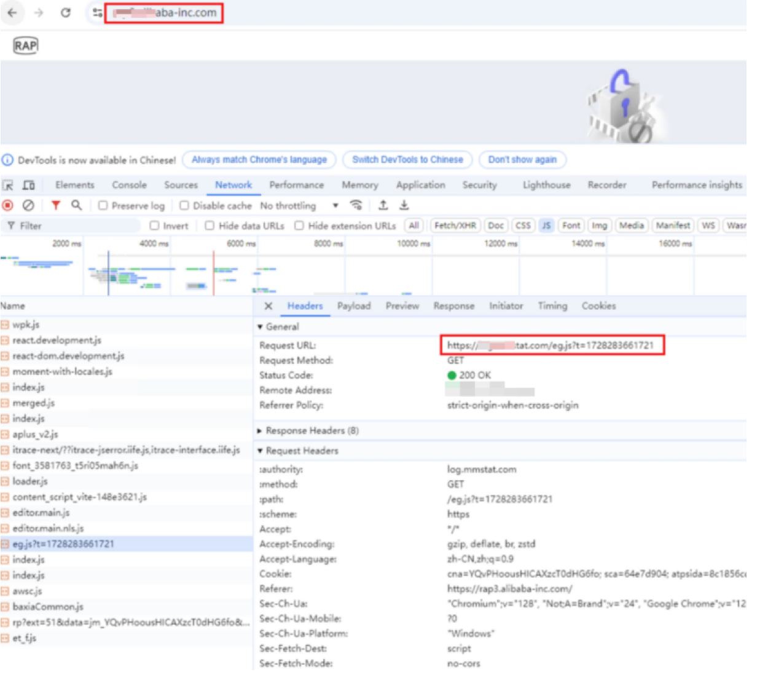The image size is (784, 675).
Task: Enable Hide data URLs
Action: [x=210, y=226]
